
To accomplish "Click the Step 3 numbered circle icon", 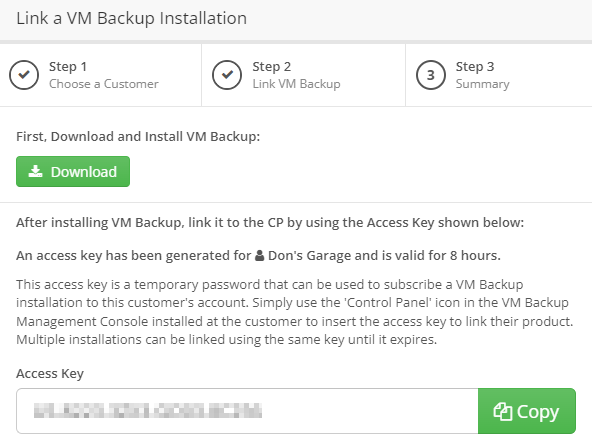I will (x=431, y=75).
